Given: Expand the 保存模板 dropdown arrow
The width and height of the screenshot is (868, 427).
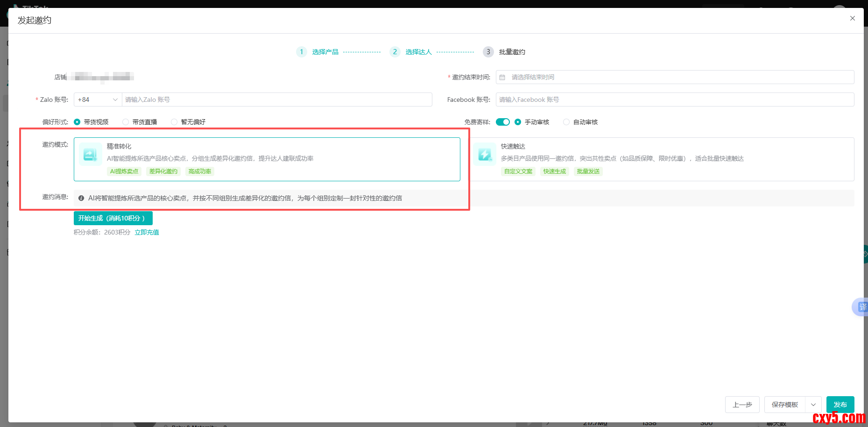Looking at the screenshot, I should [813, 405].
